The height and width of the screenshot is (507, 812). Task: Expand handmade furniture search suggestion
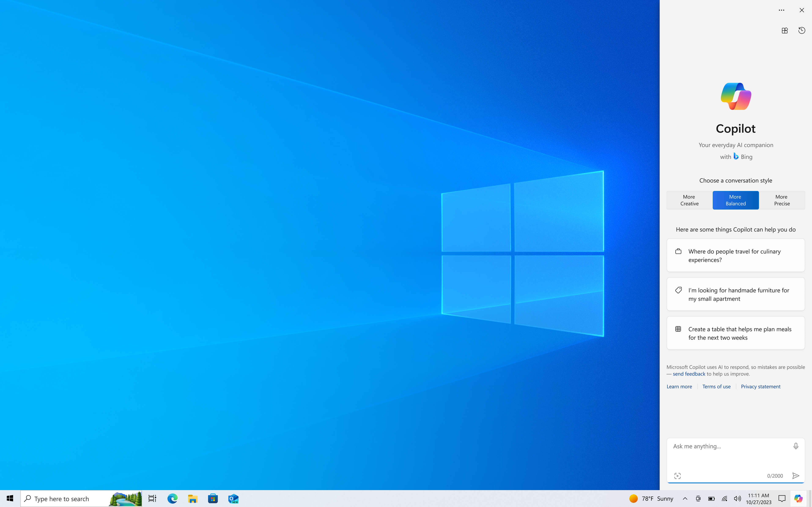pos(735,294)
